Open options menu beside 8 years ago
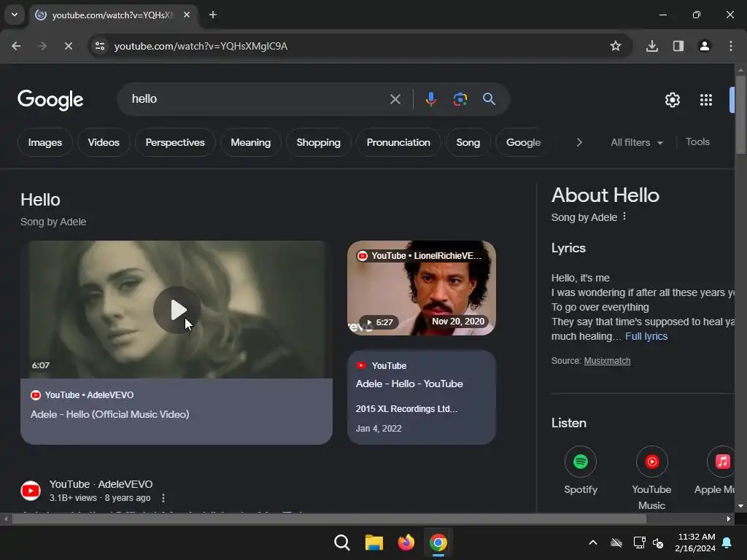The width and height of the screenshot is (747, 560). click(163, 498)
